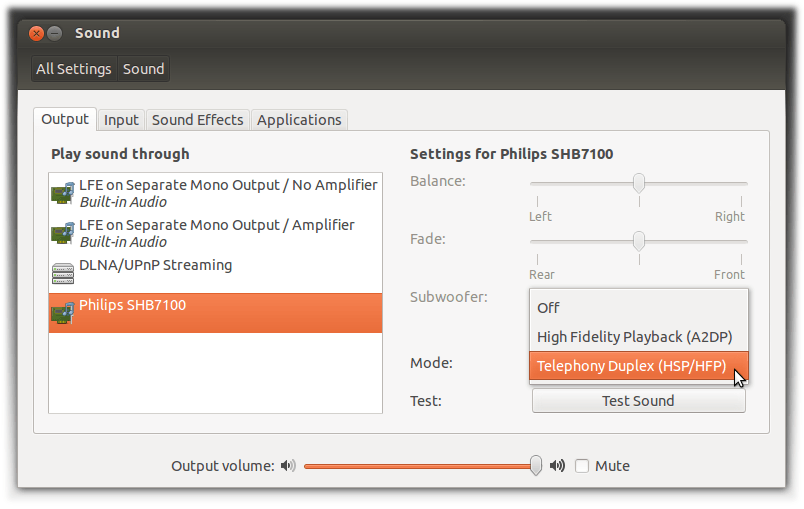Pick Off in the mode dropdown
This screenshot has height=509, width=804.
(548, 308)
